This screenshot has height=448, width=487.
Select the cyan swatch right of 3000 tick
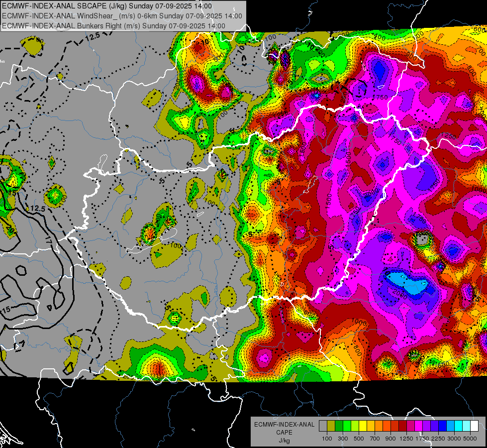click(459, 426)
